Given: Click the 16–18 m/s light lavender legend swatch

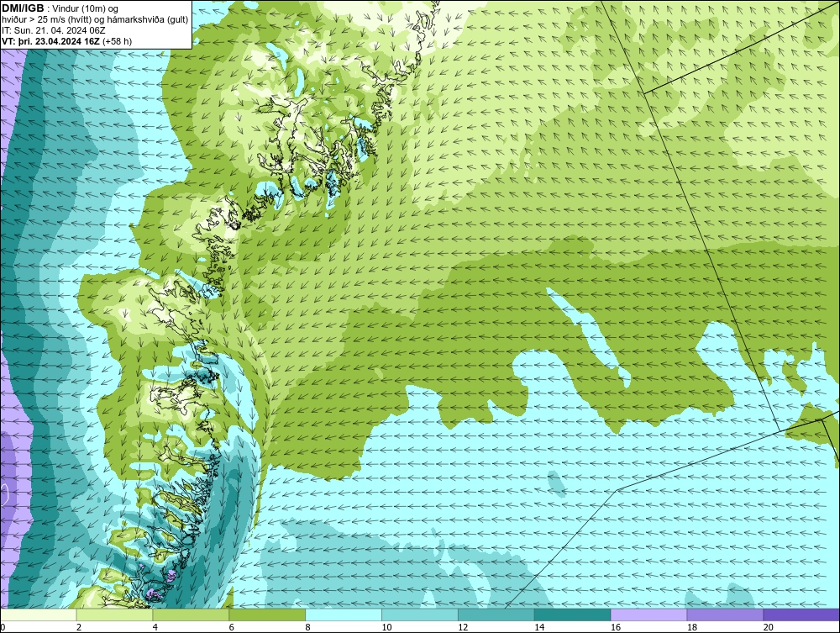Looking at the screenshot, I should [x=648, y=615].
